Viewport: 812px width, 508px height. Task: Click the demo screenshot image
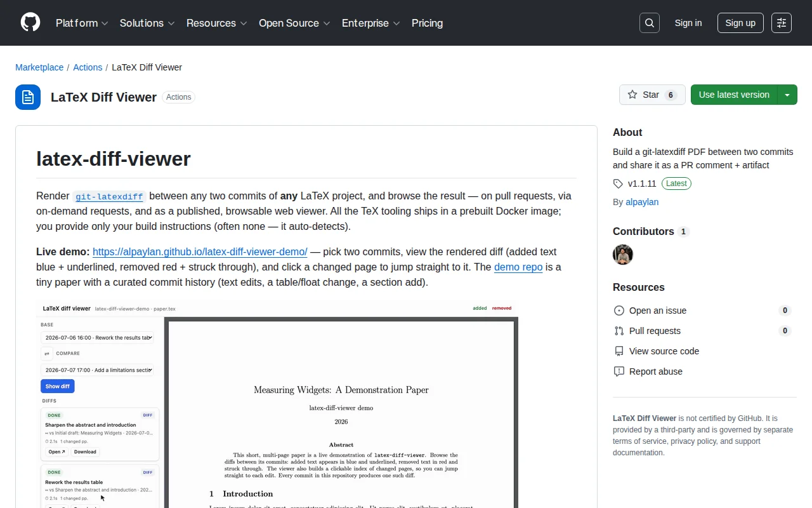tap(277, 404)
